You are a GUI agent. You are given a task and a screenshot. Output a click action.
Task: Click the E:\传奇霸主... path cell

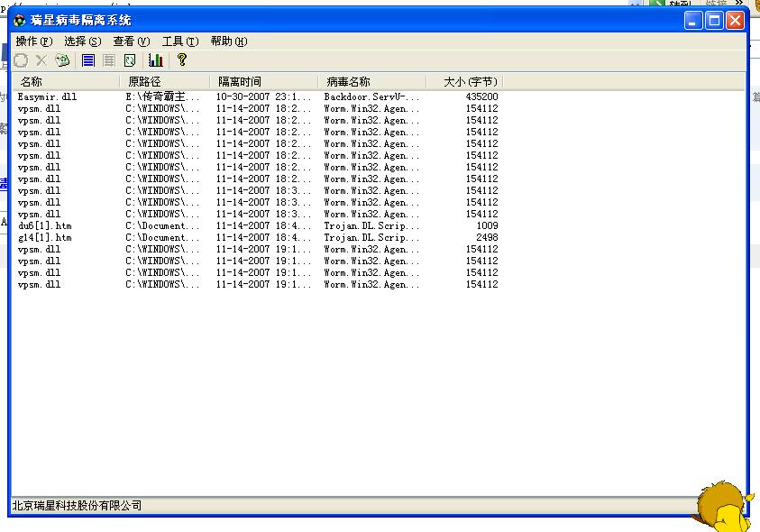coord(162,97)
